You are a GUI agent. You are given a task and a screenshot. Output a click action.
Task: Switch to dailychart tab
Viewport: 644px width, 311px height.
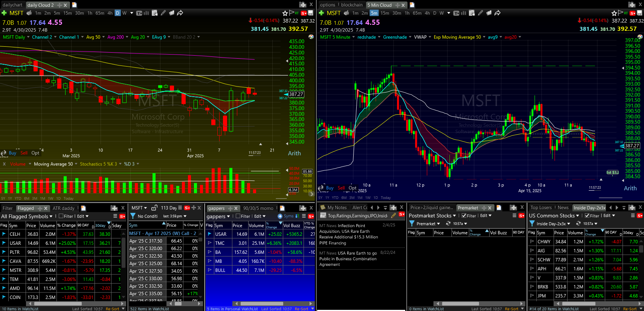pos(12,5)
